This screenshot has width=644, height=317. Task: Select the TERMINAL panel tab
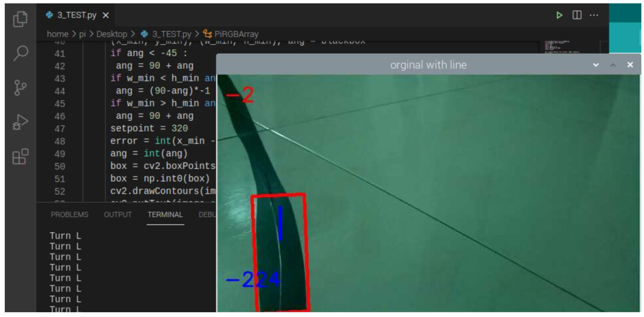pos(165,215)
